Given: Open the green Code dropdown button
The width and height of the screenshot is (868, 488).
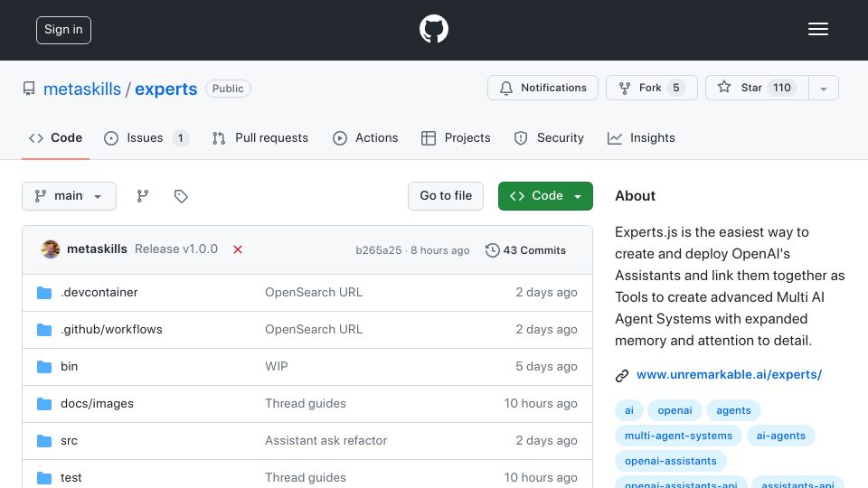Looking at the screenshot, I should (545, 196).
